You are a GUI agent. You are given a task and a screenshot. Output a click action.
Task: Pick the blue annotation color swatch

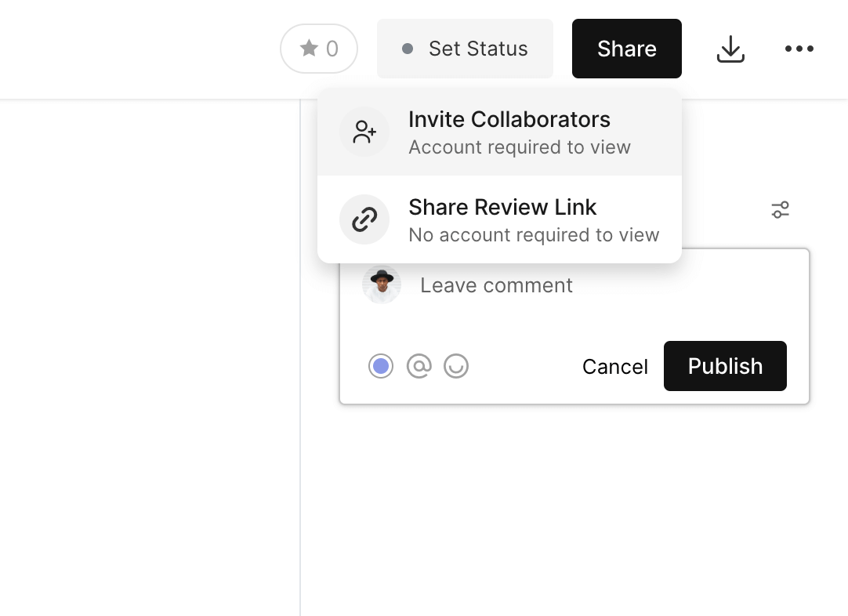[381, 366]
